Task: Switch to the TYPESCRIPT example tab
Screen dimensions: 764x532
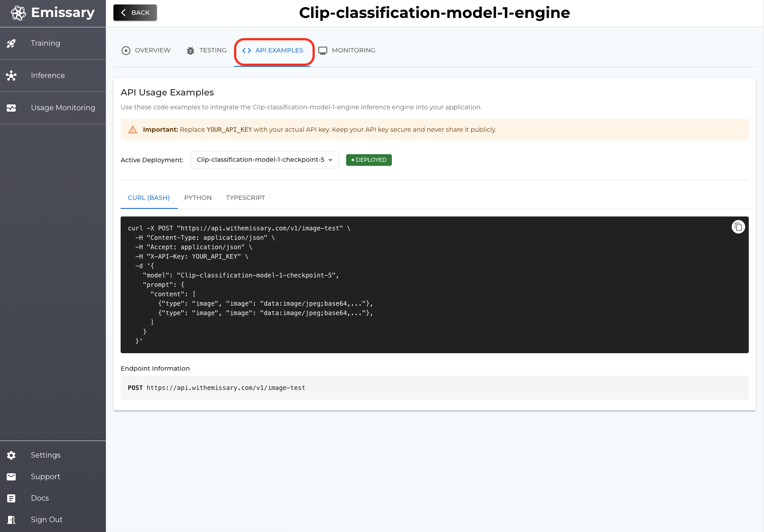Action: click(x=246, y=198)
